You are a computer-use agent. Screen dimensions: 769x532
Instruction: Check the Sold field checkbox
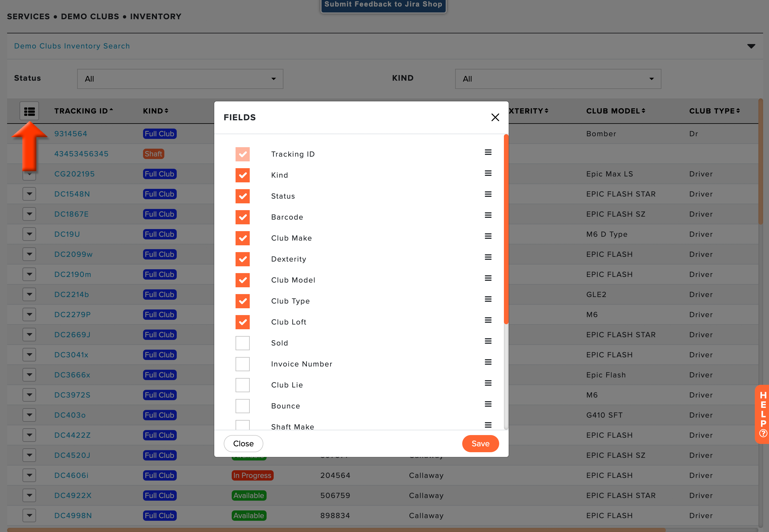click(242, 343)
